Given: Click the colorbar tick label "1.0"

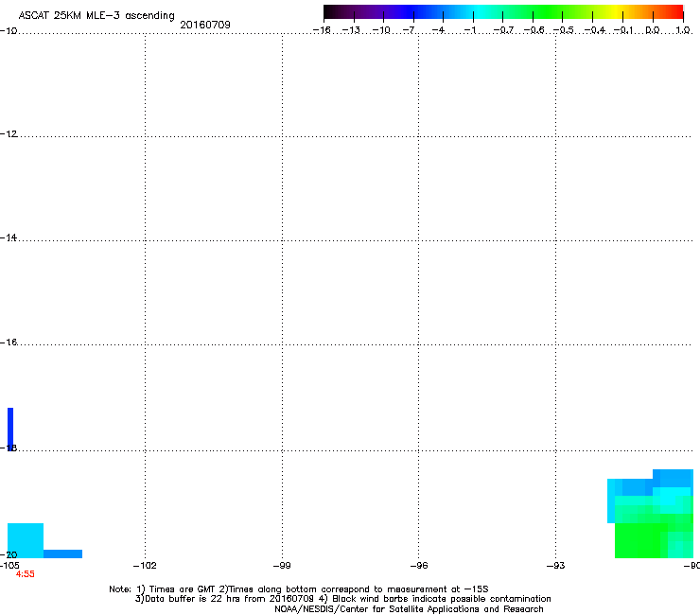Looking at the screenshot, I should 683,30.
